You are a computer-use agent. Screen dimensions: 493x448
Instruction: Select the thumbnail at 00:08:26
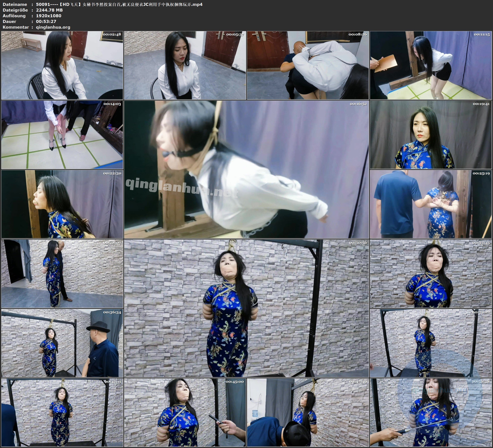coord(308,65)
